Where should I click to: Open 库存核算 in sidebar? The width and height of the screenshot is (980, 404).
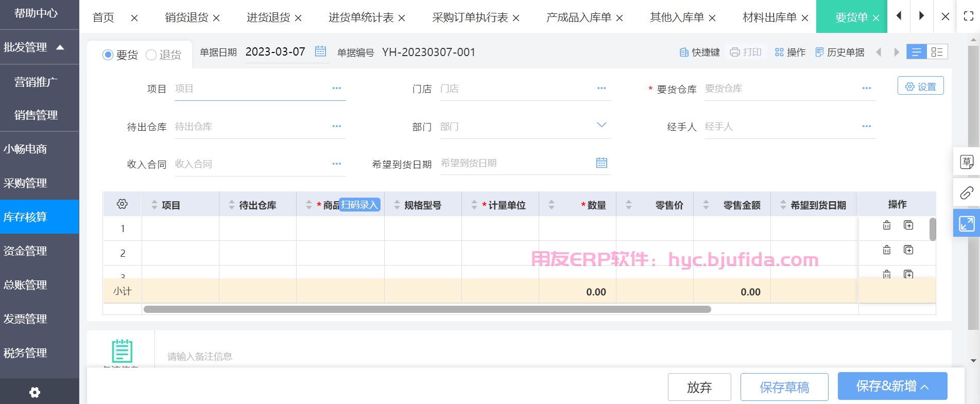(40, 217)
